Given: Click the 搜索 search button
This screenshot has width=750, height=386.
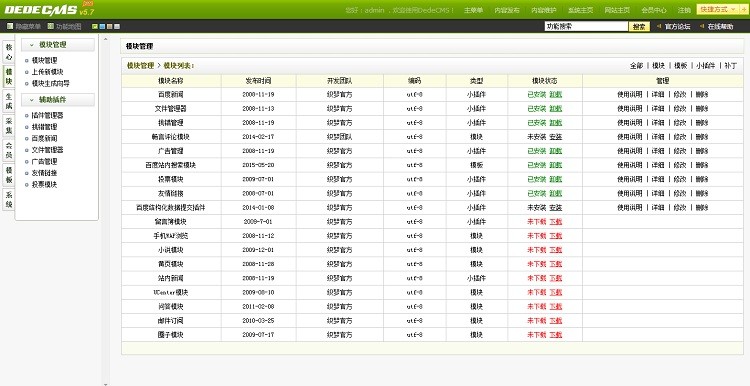Looking at the screenshot, I should (639, 27).
